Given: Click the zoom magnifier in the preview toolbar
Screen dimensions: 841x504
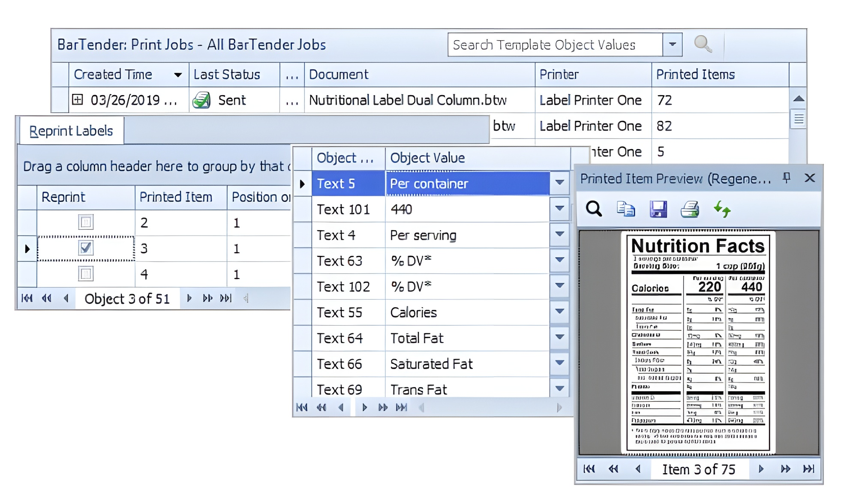Looking at the screenshot, I should (x=594, y=209).
